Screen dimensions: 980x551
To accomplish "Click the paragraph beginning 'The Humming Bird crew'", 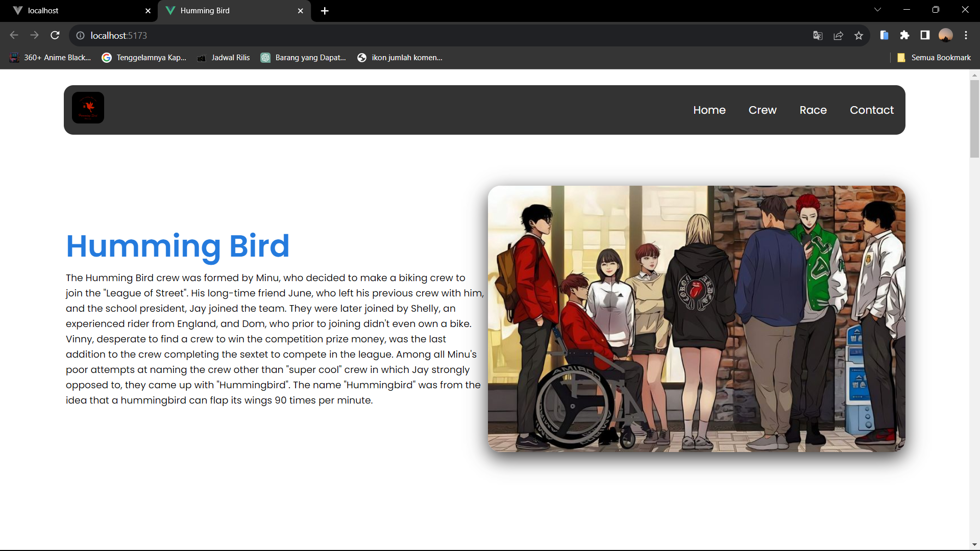I will (x=275, y=339).
